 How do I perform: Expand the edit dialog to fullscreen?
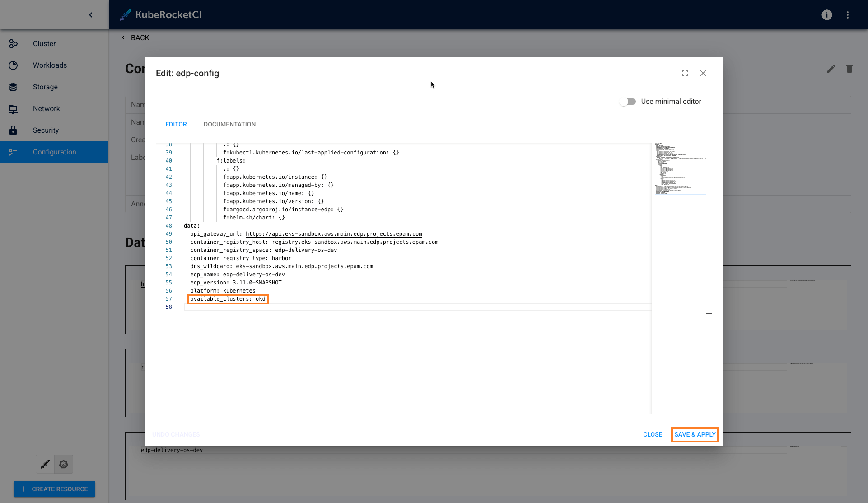point(685,73)
